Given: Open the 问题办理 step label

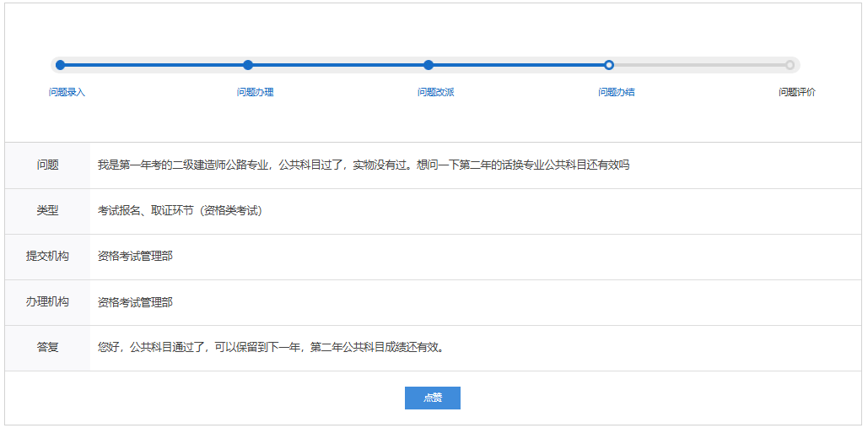Looking at the screenshot, I should (255, 92).
